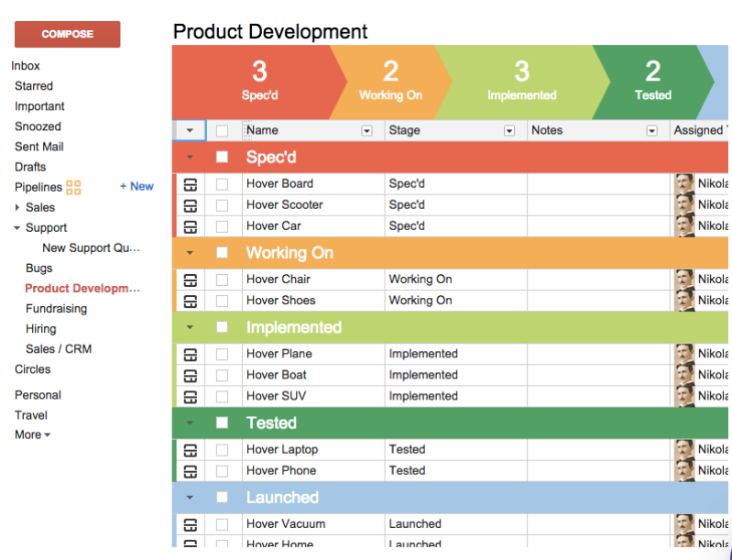Click the box icon beside Hover Laptop
This screenshot has height=560, width=732.
point(191,450)
